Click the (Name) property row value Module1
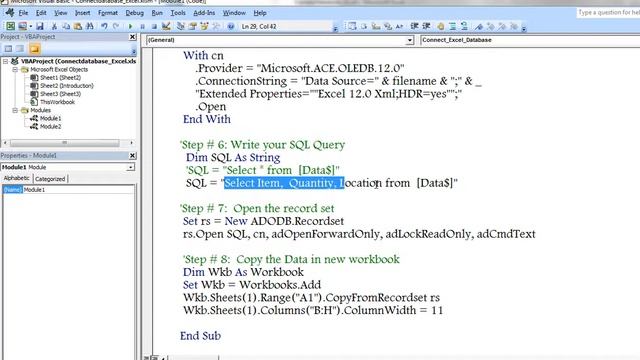This screenshot has width=640, height=360. tap(78, 190)
